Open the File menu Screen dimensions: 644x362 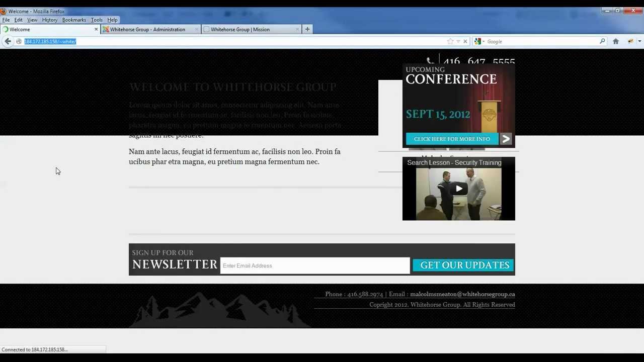(6, 20)
